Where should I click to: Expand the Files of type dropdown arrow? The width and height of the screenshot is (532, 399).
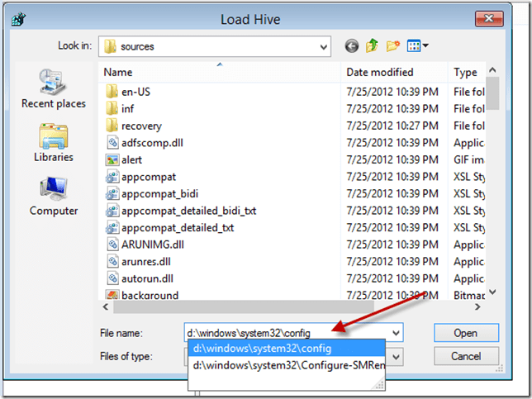[396, 357]
